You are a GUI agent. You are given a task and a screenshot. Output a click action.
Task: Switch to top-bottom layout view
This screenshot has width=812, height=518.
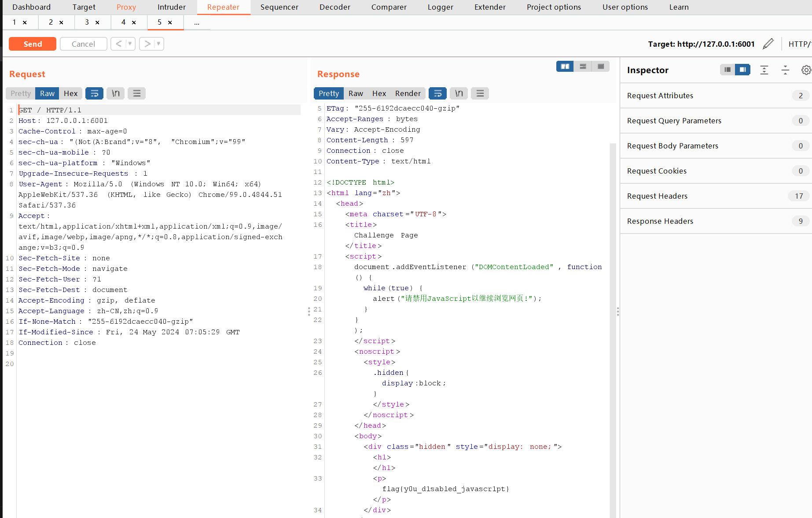pos(583,67)
